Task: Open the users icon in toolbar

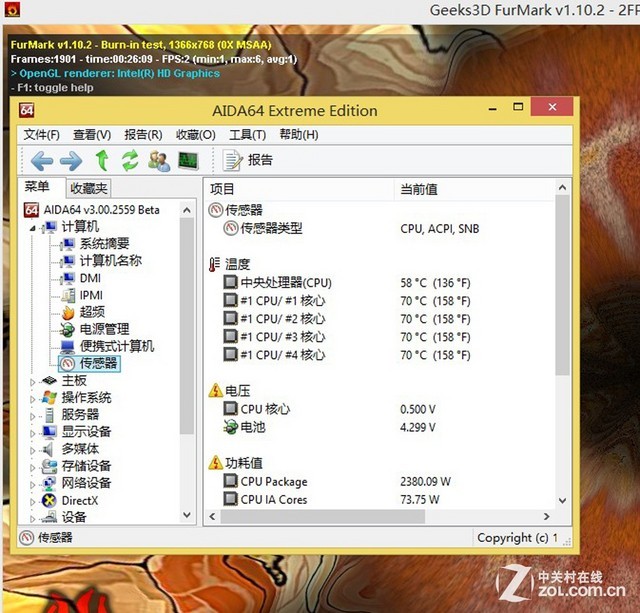Action: coord(159,161)
